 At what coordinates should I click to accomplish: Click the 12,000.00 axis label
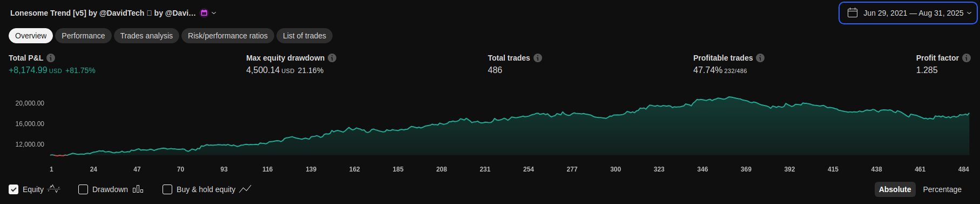[x=30, y=144]
